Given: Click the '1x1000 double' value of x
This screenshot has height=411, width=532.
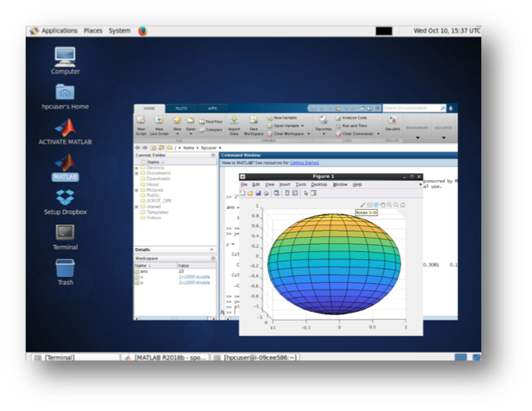Looking at the screenshot, I should 194,277.
